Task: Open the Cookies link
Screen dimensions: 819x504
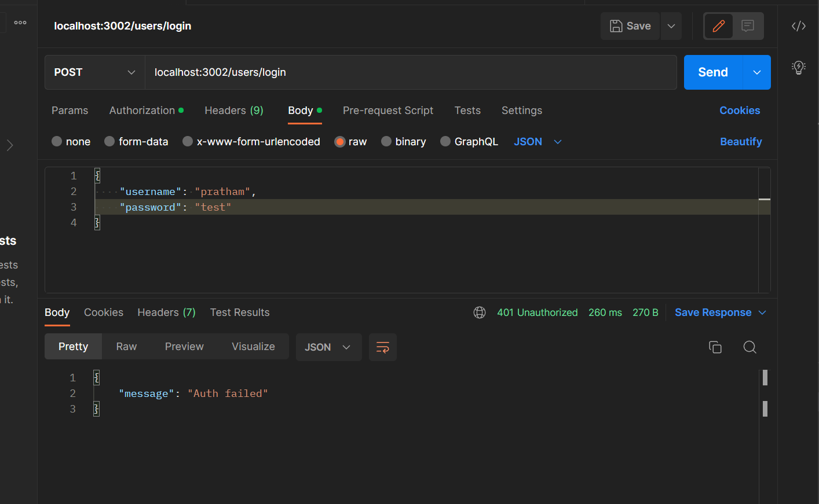Action: click(740, 111)
